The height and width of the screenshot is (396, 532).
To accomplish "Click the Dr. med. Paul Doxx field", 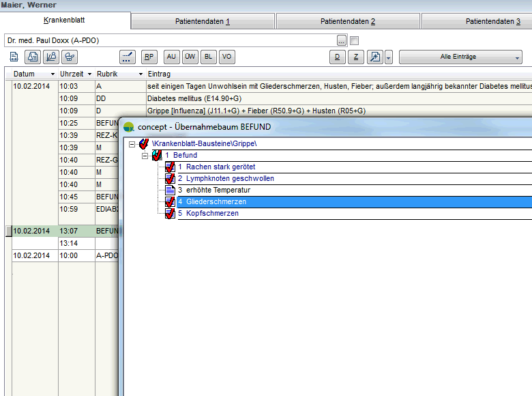I will (171, 40).
